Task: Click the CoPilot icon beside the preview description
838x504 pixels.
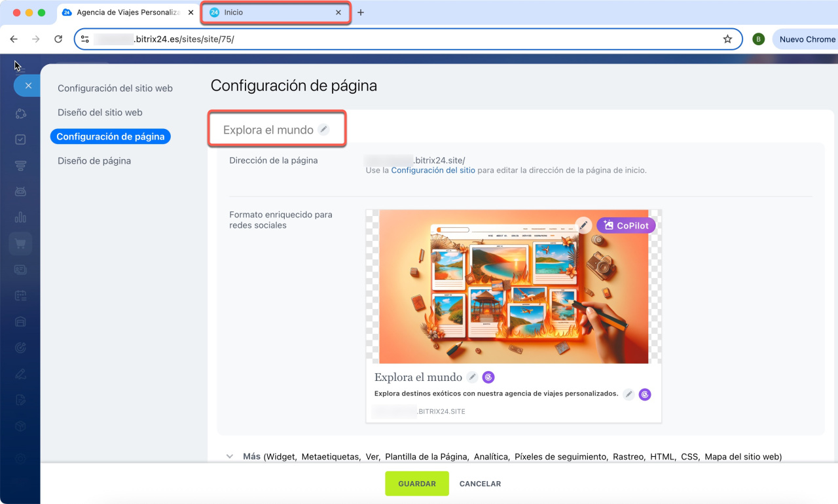Action: pyautogui.click(x=645, y=394)
